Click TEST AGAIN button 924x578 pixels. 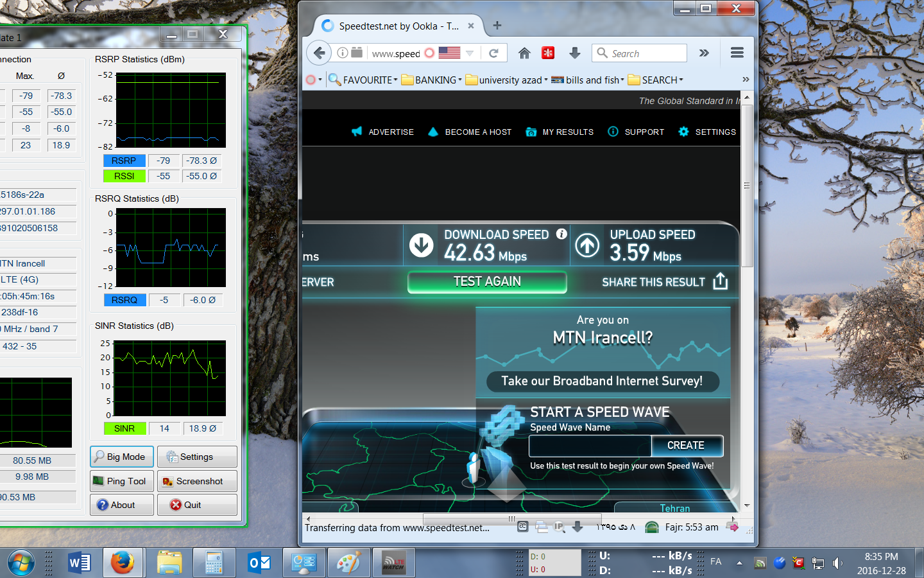point(487,282)
